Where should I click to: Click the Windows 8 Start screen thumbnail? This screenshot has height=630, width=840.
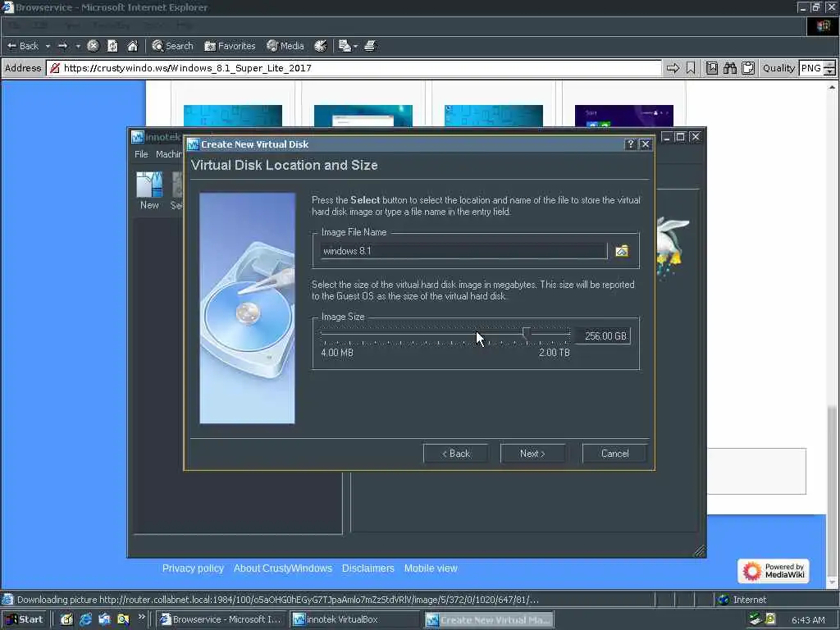pos(624,116)
